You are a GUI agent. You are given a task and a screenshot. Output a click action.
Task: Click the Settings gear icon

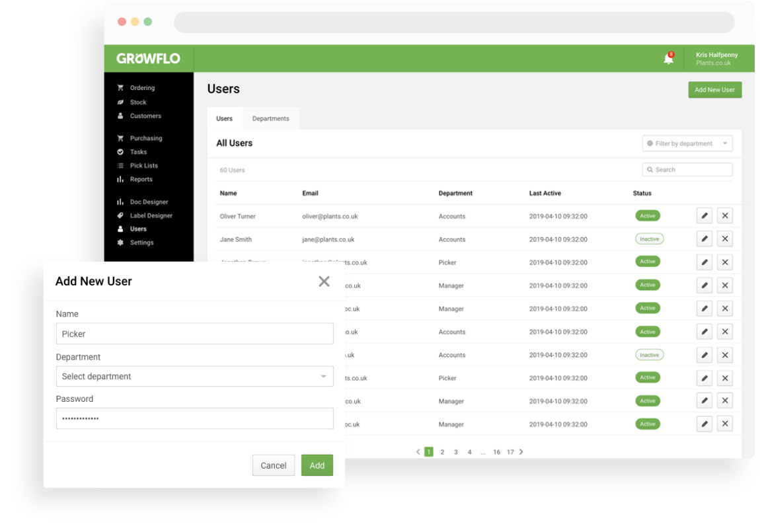click(x=120, y=243)
